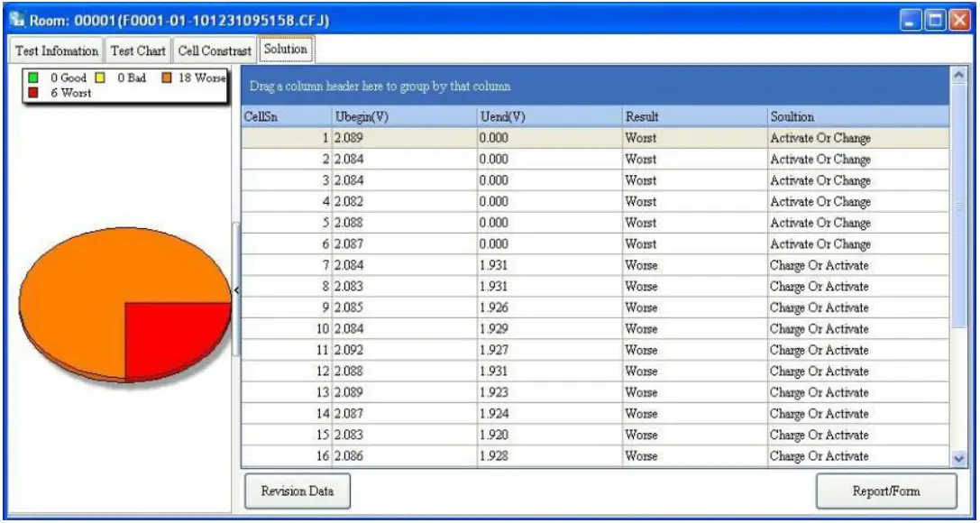
Task: Click the red Worst legend swatch
Action: [x=33, y=93]
